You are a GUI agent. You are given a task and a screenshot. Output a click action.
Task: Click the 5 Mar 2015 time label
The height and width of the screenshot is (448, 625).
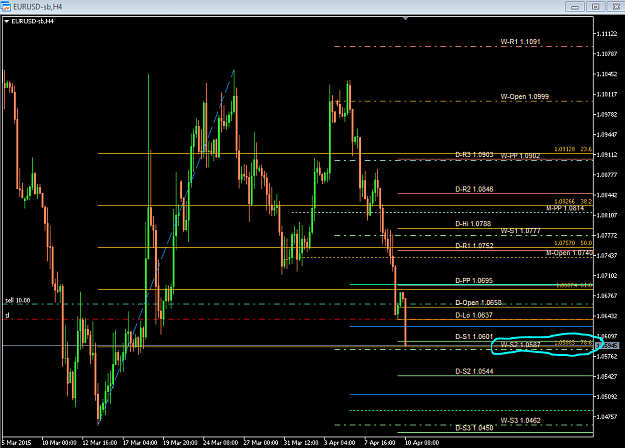16,442
